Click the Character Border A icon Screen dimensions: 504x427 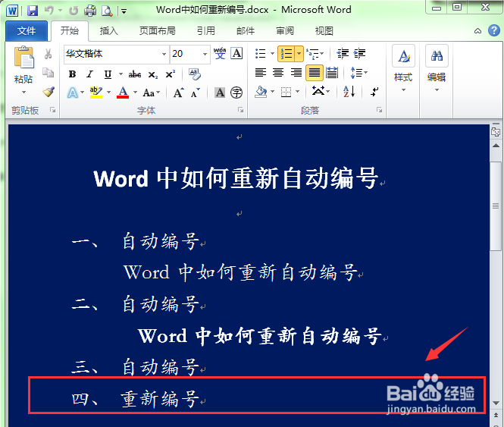click(x=237, y=53)
